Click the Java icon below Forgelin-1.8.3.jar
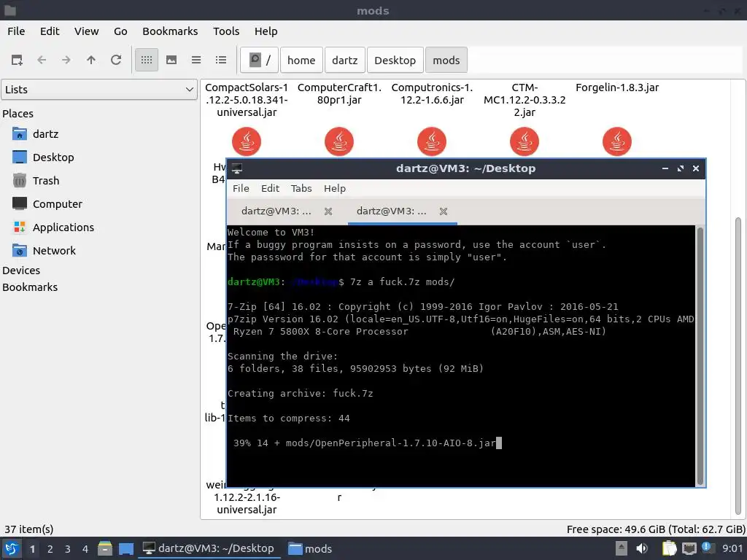This screenshot has width=747, height=560. point(617,141)
